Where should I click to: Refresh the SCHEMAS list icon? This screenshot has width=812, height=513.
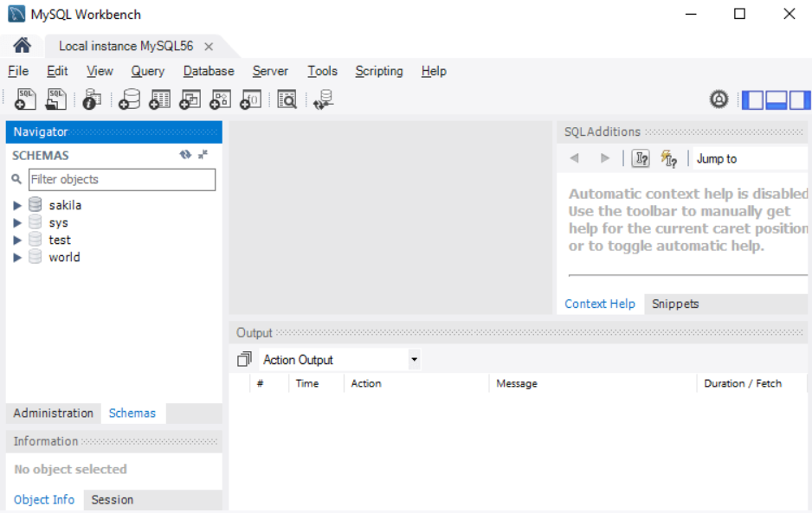185,154
